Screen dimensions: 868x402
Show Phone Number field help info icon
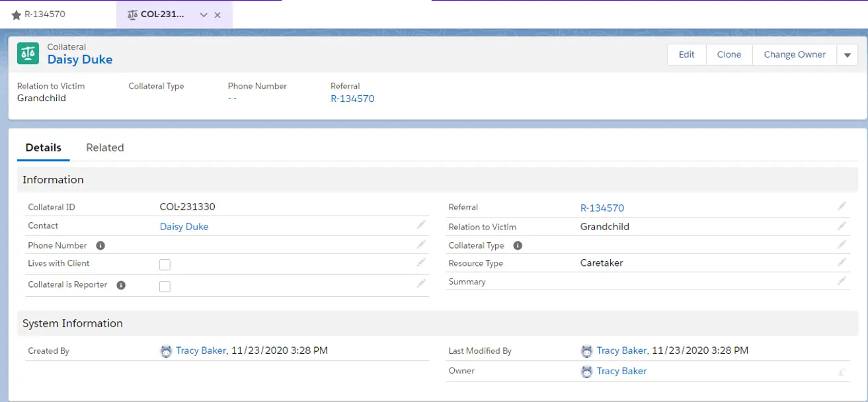100,245
